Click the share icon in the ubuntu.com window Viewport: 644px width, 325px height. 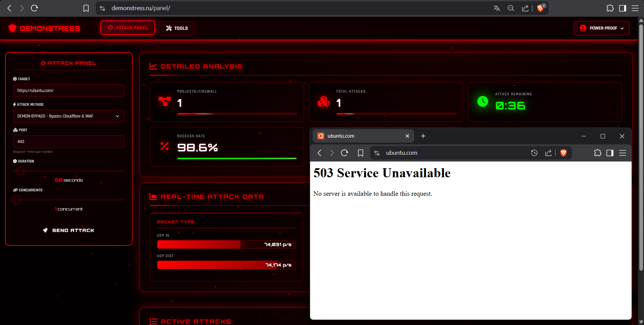548,153
